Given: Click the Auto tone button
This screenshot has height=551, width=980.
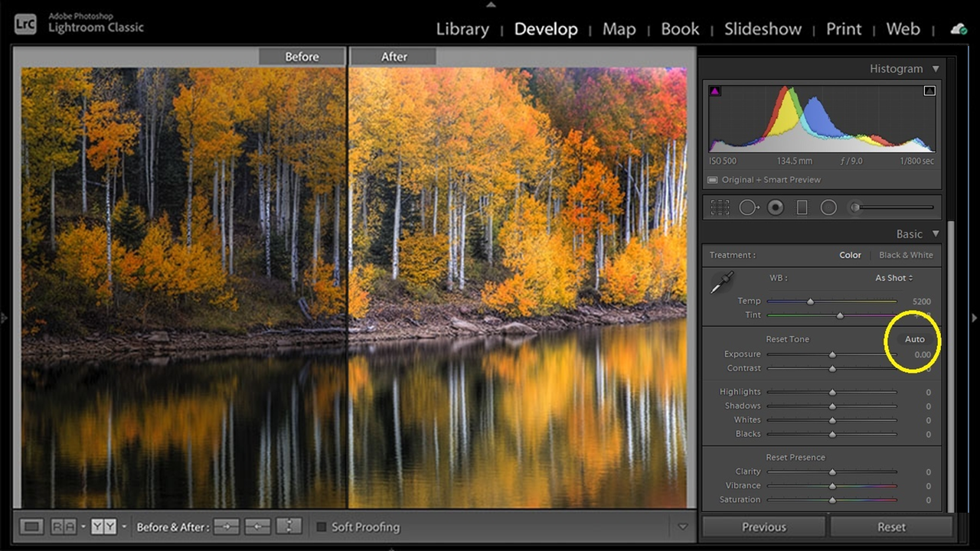Looking at the screenshot, I should pos(915,339).
